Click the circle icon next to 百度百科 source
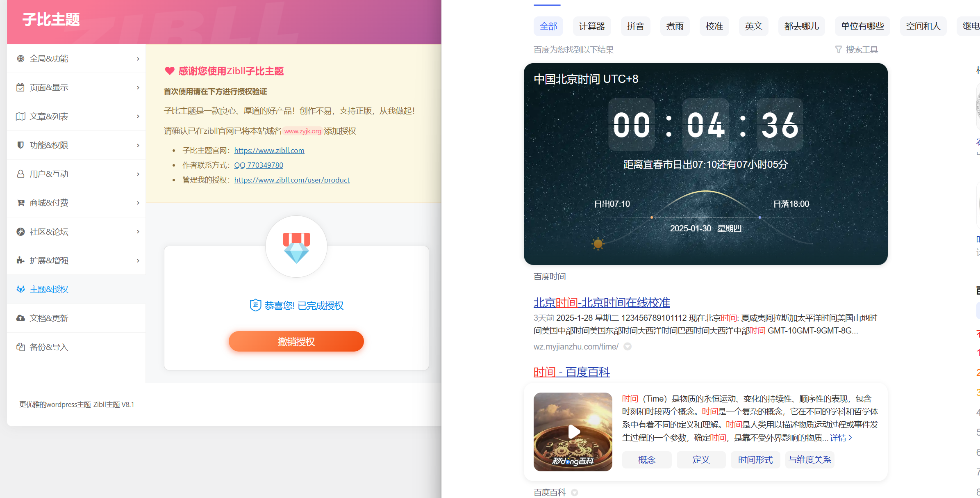Image resolution: width=980 pixels, height=498 pixels. [x=575, y=492]
